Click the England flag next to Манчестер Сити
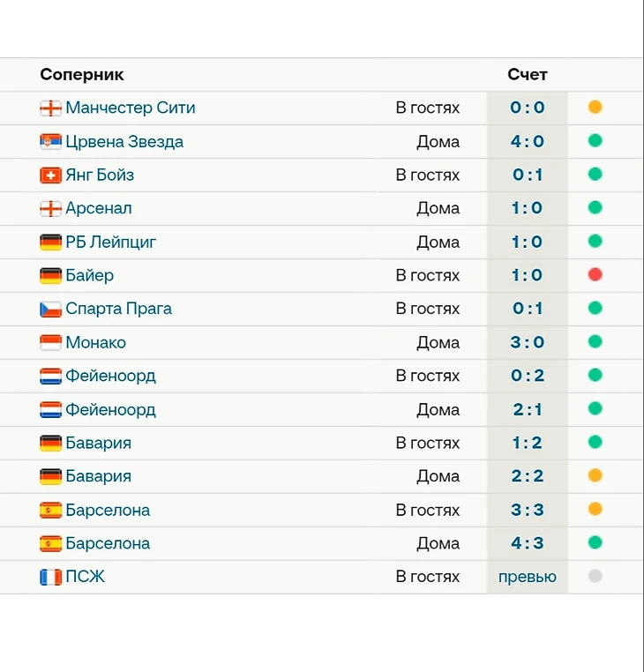Image resolution: width=644 pixels, height=672 pixels. (50, 108)
